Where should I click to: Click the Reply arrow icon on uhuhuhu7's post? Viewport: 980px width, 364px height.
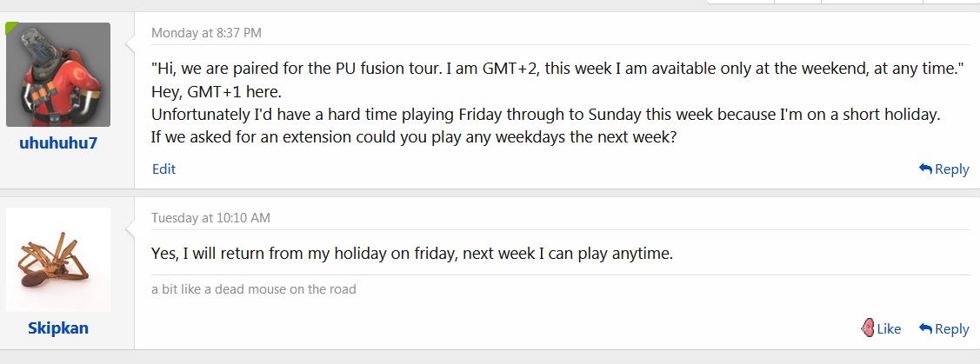coord(925,169)
